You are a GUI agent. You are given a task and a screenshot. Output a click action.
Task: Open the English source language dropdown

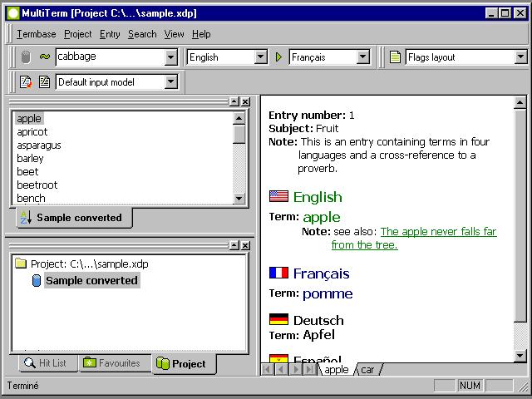(x=260, y=57)
